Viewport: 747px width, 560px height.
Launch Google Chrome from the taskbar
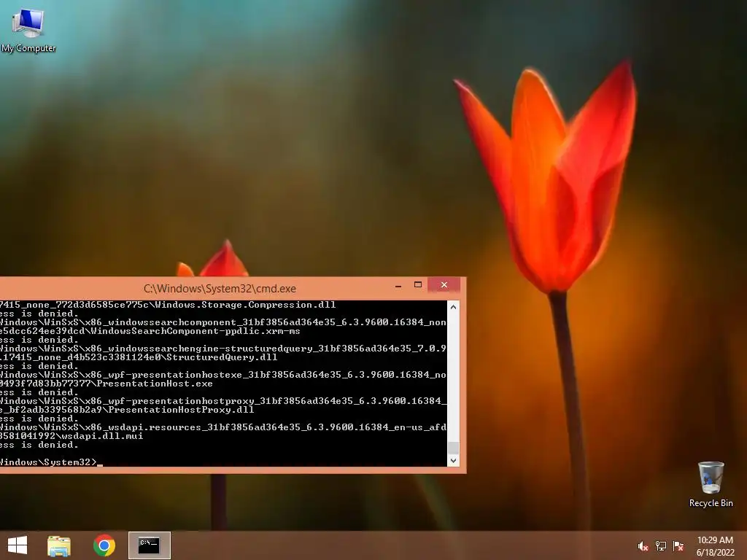pyautogui.click(x=104, y=545)
